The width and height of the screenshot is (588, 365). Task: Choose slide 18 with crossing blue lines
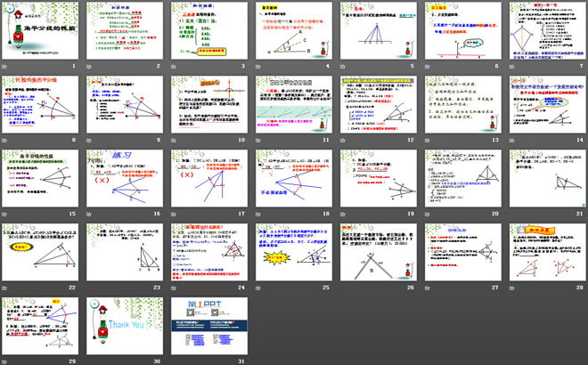pos(294,178)
